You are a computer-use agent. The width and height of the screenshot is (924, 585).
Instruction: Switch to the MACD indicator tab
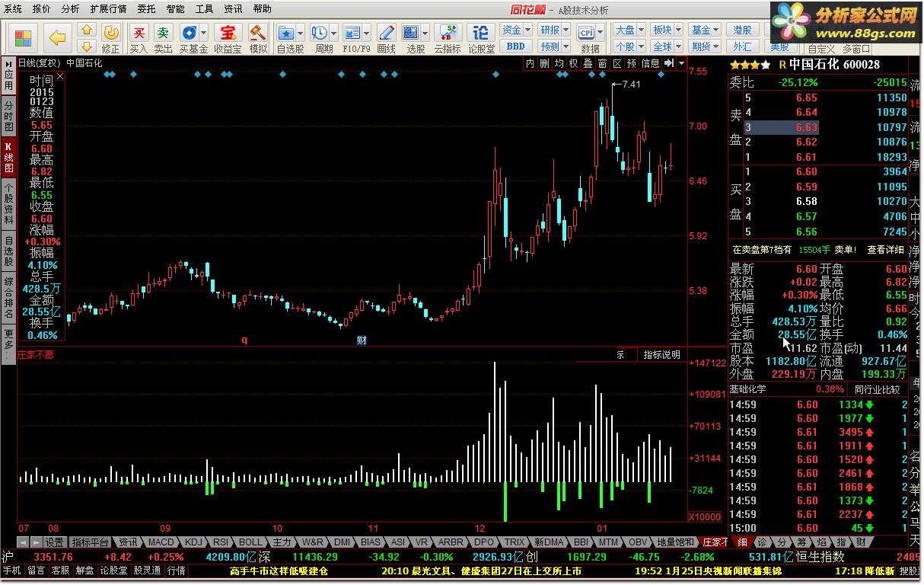tap(160, 542)
